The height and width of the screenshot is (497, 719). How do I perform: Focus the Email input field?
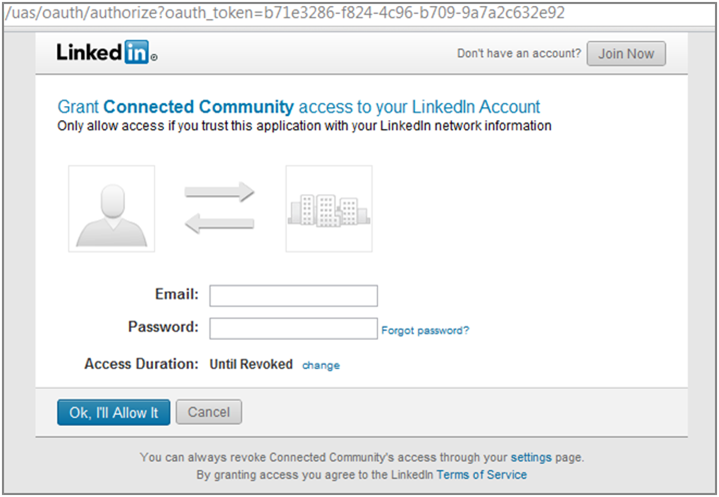(x=293, y=295)
